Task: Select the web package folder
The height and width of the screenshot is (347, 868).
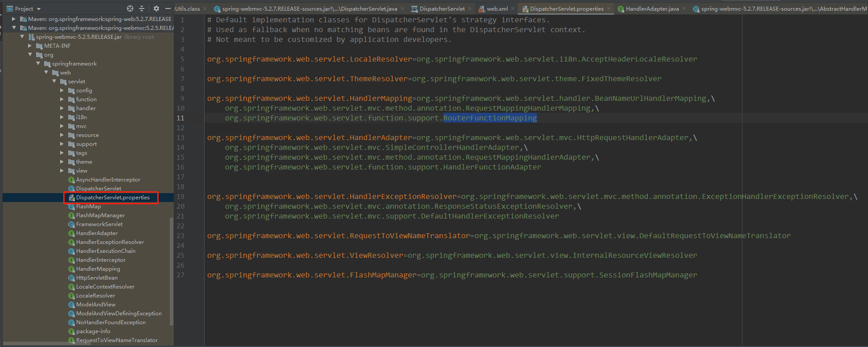Action: tap(66, 72)
